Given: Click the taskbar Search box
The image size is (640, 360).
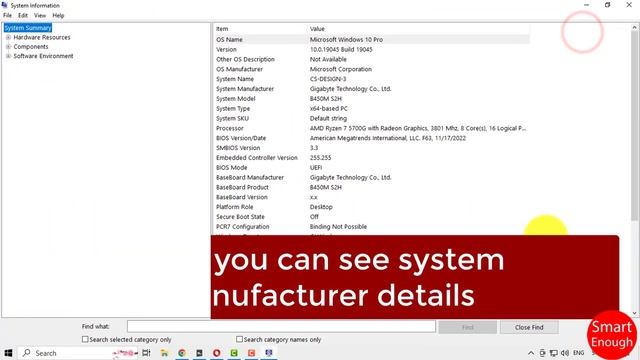Looking at the screenshot, I should (78, 353).
